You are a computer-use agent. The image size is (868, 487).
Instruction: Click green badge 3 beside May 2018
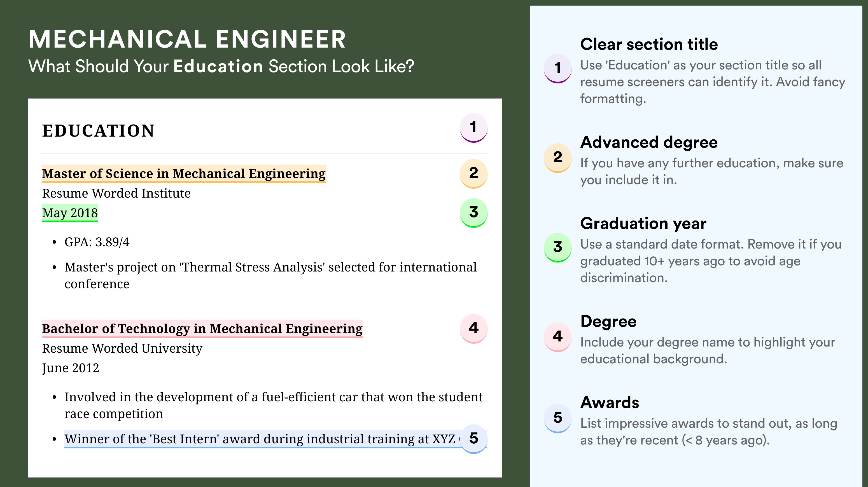[473, 212]
